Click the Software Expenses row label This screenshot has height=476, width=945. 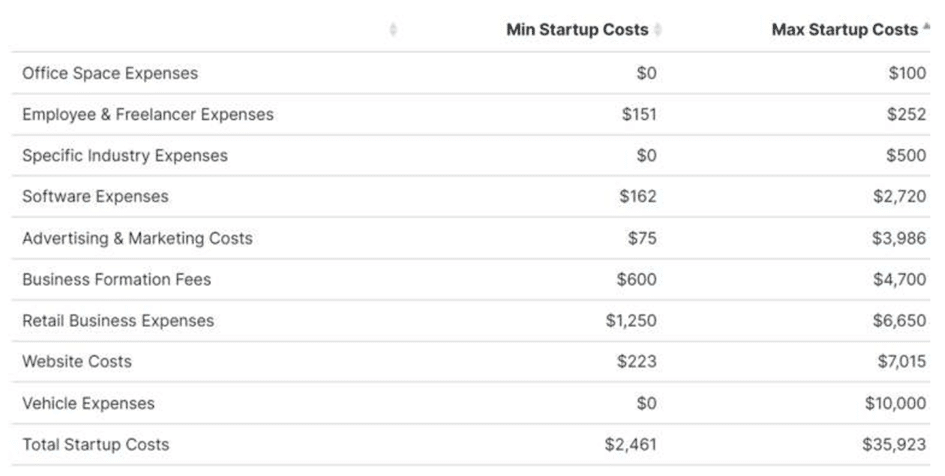[x=96, y=197]
